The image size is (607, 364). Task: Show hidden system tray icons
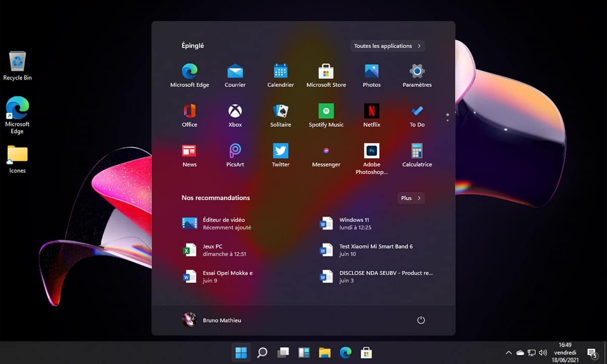508,353
